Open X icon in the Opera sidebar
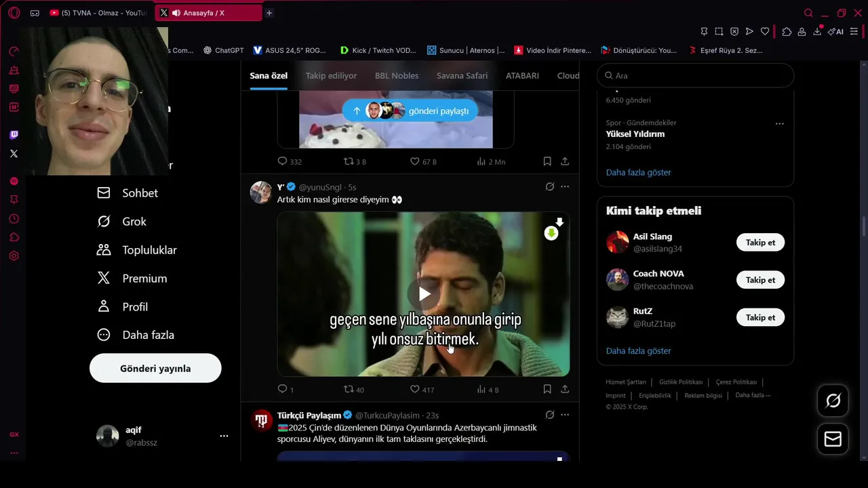Viewport: 868px width, 488px height. (14, 154)
